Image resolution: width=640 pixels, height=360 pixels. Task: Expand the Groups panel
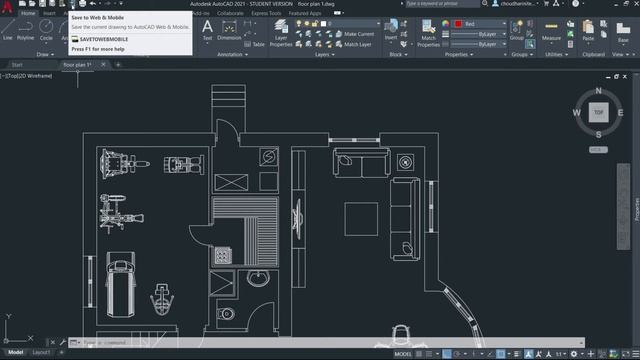pyautogui.click(x=522, y=54)
